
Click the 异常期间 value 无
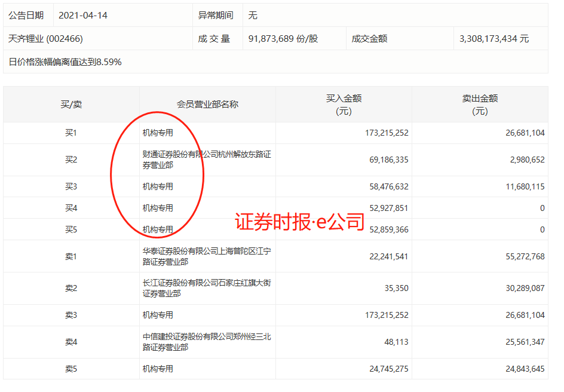(253, 16)
